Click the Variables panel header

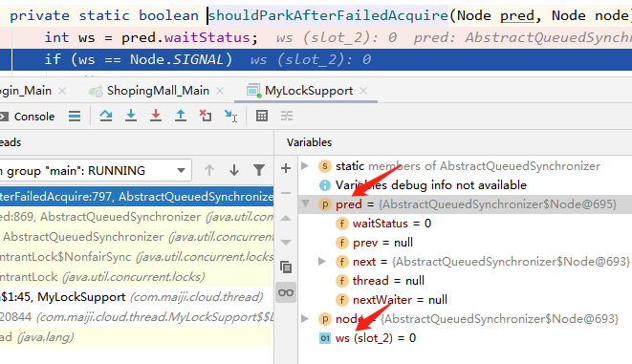point(309,142)
